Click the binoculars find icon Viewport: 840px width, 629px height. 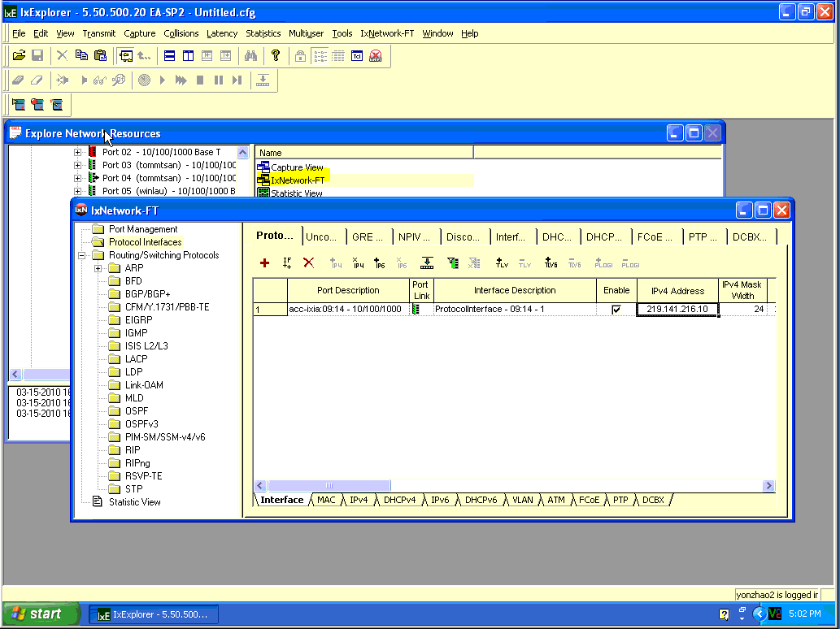click(250, 56)
